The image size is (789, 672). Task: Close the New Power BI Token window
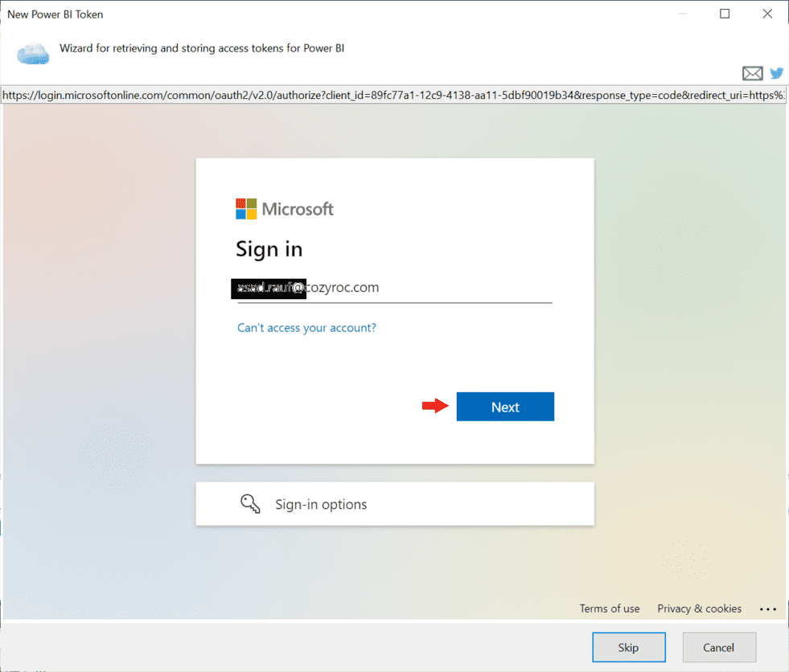767,14
